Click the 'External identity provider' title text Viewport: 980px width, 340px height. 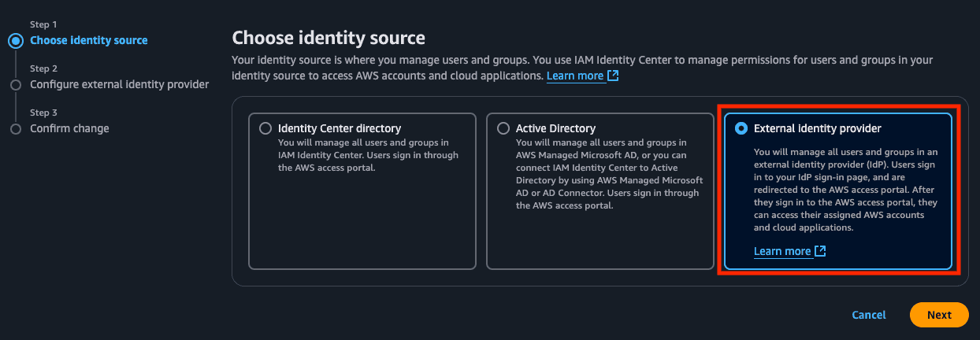point(817,128)
